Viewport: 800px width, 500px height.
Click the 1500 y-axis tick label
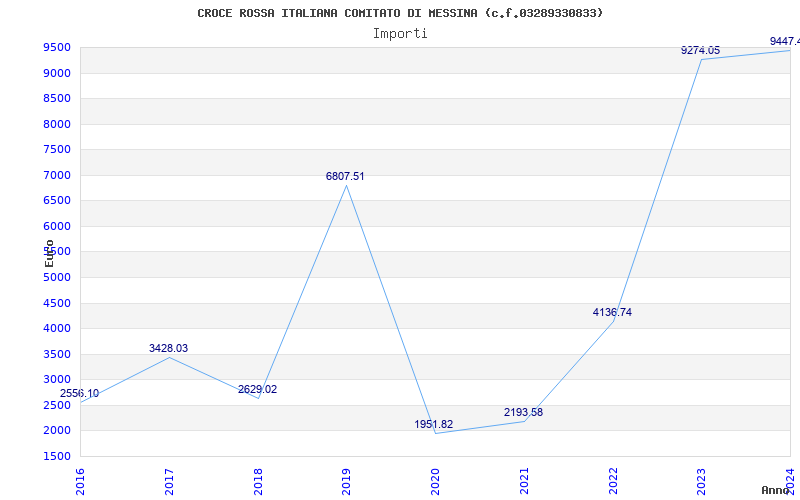(x=57, y=457)
